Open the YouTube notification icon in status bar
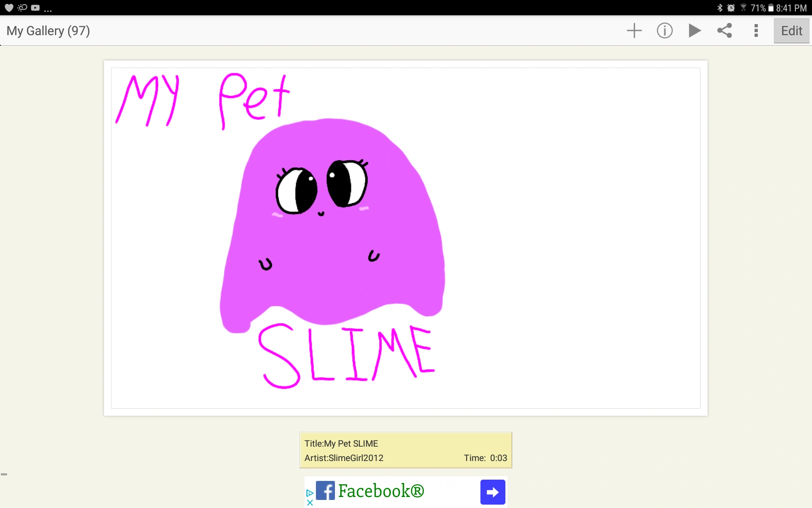Image resolution: width=812 pixels, height=508 pixels. coord(36,7)
